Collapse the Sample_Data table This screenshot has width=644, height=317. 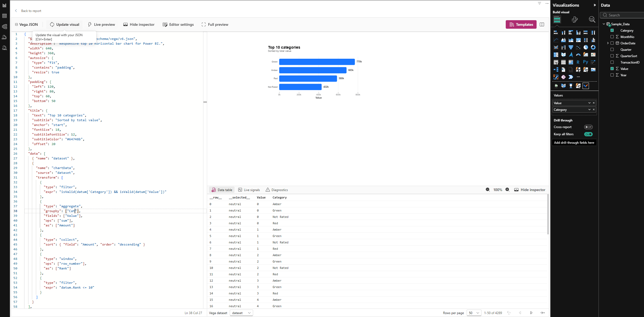pyautogui.click(x=604, y=24)
